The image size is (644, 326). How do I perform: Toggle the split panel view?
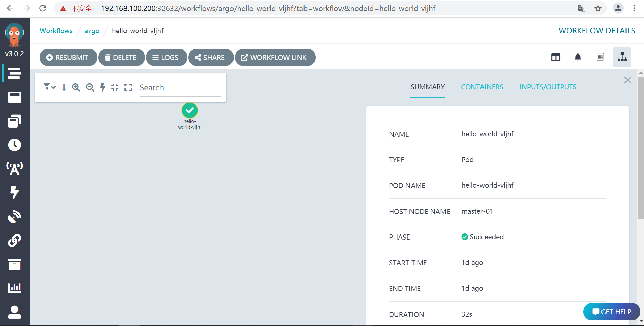point(556,57)
